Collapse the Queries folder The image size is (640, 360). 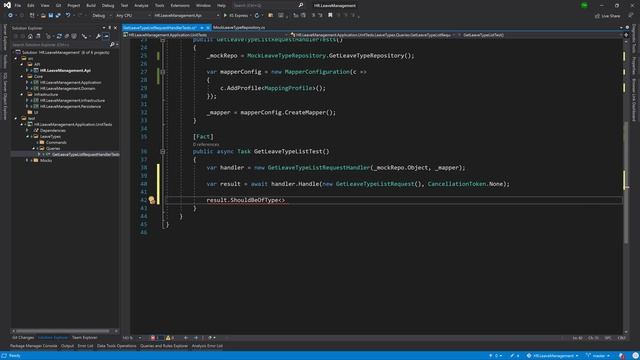click(x=33, y=148)
